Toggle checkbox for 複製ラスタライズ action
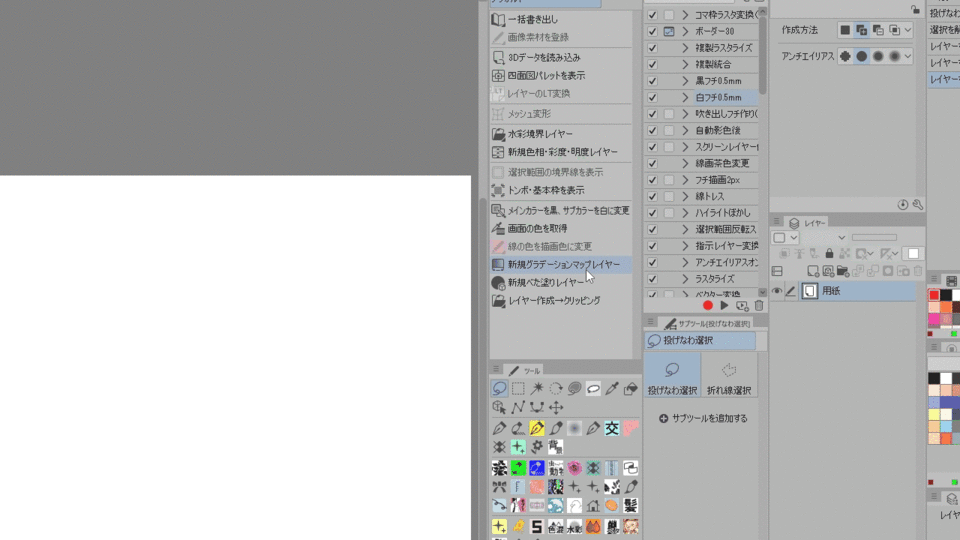 coord(652,48)
